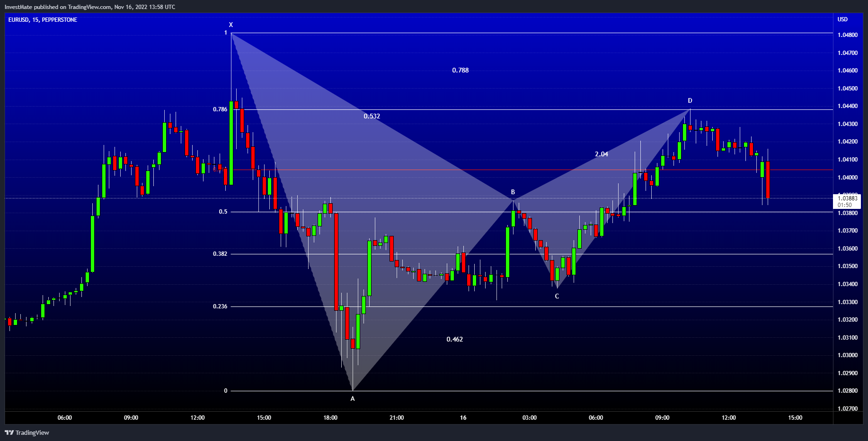Screen dimensions: 868x441
Task: Click the 21:00 time axis label
Action: [x=397, y=418]
